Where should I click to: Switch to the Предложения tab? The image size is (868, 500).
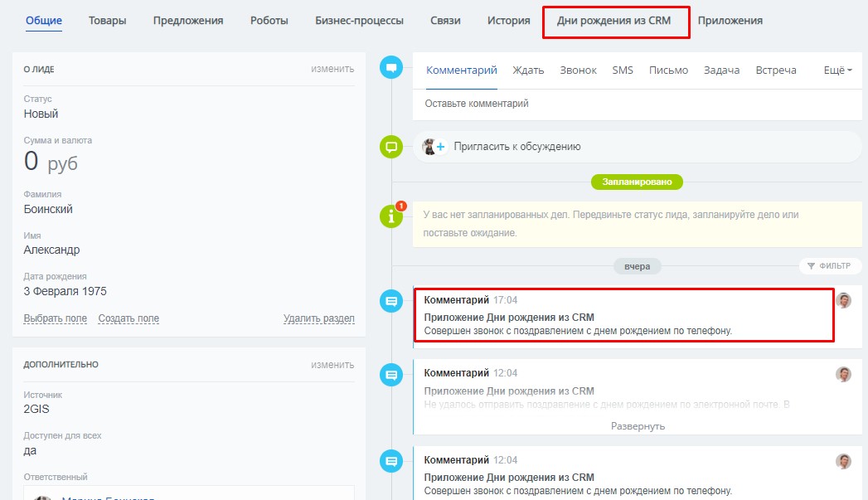coord(188,21)
